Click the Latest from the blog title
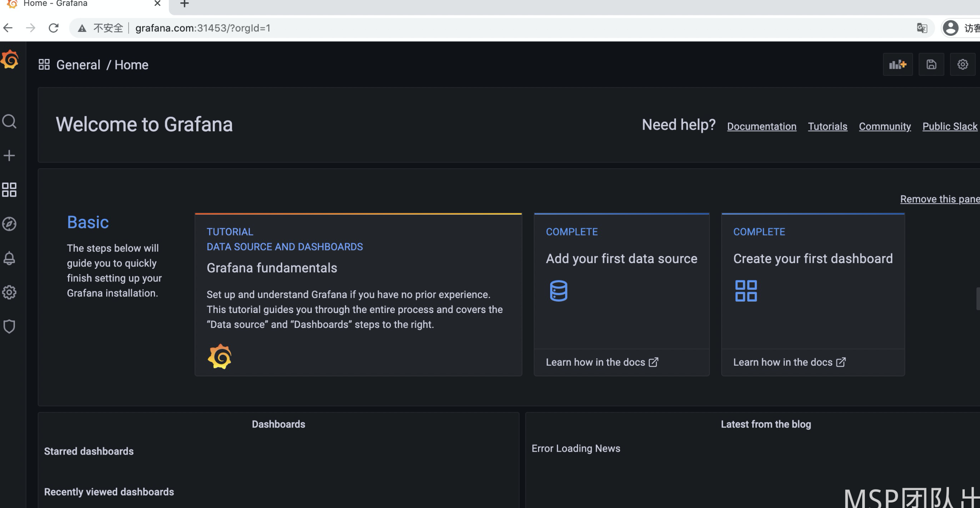980x508 pixels. 766,424
